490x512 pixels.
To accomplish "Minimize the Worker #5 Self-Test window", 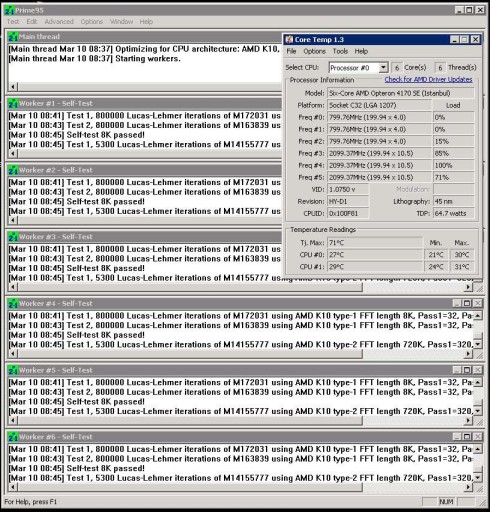I will (457, 370).
